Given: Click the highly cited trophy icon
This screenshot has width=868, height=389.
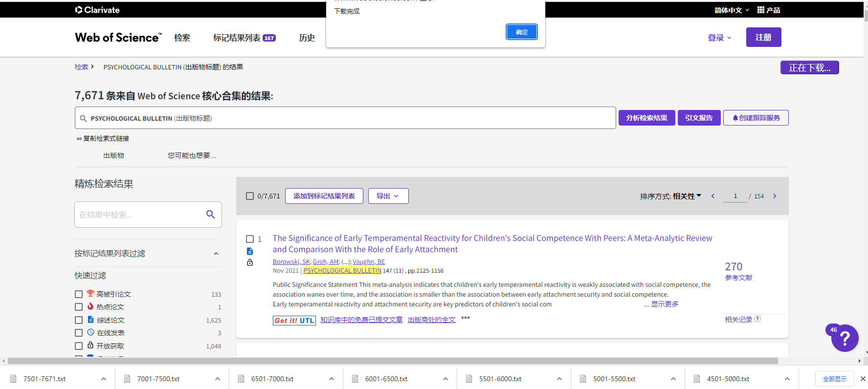Looking at the screenshot, I should [x=90, y=294].
